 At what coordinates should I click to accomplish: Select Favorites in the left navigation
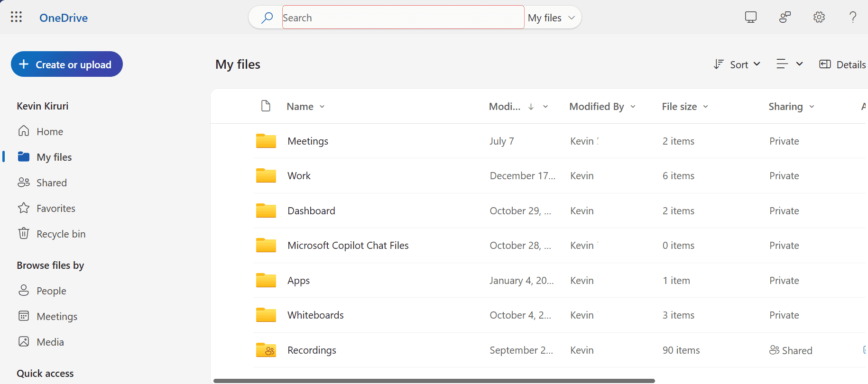tap(55, 208)
